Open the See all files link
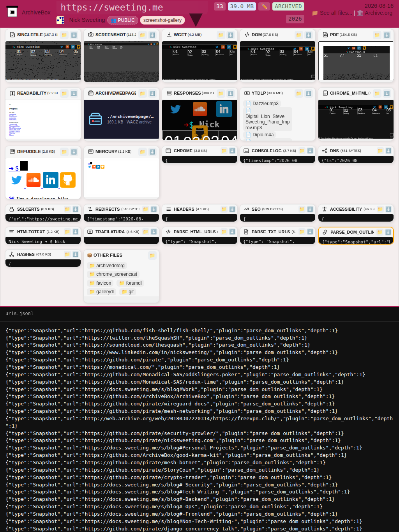Viewport: 399px width, 532px height. coord(332,13)
